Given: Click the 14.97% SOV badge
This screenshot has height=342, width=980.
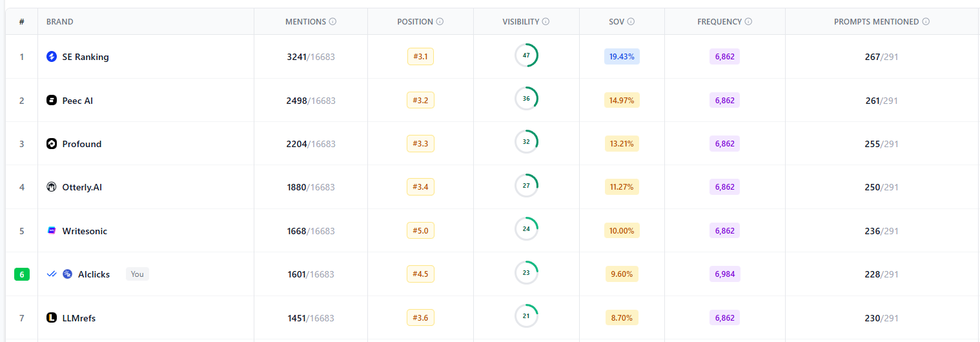Looking at the screenshot, I should 622,100.
